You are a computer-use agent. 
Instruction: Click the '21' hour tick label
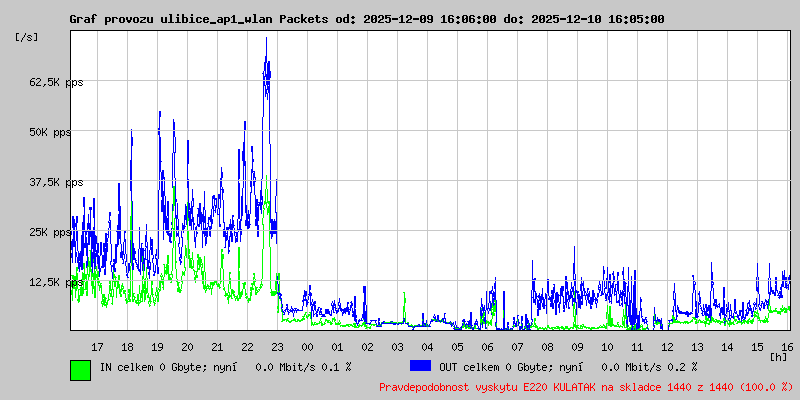click(217, 347)
